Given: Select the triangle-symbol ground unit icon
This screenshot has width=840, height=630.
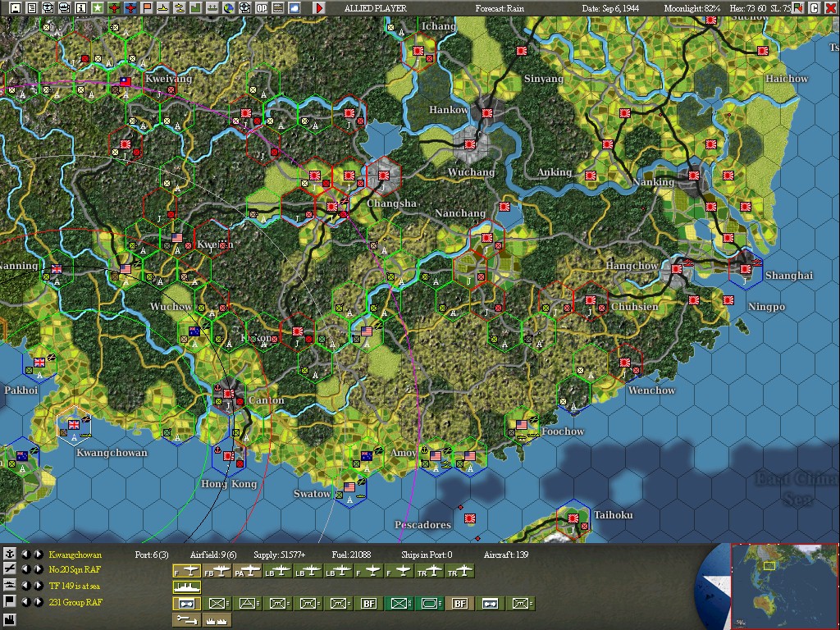Looking at the screenshot, I should click(247, 603).
